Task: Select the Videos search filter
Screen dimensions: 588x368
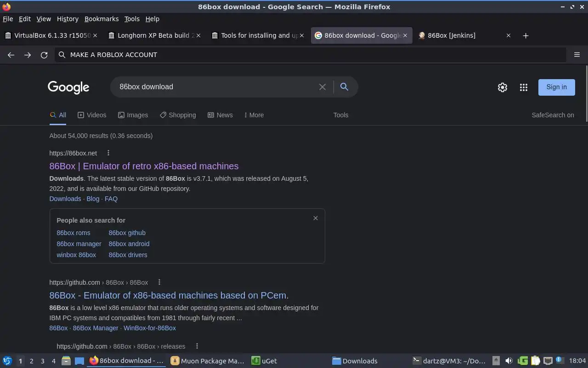Action: click(92, 115)
